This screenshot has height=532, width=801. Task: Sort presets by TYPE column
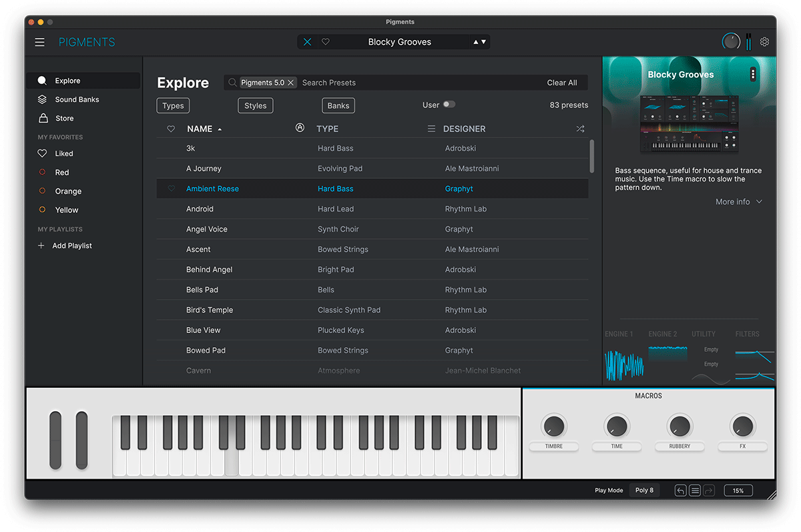[x=327, y=129]
